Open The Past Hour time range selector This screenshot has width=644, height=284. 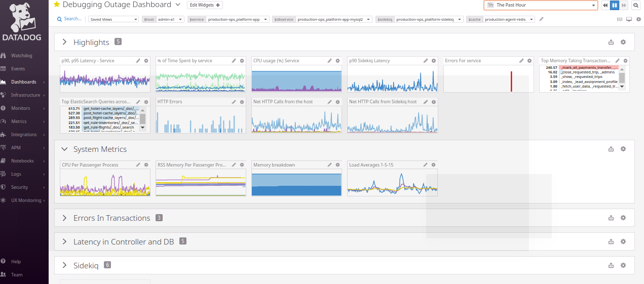541,5
